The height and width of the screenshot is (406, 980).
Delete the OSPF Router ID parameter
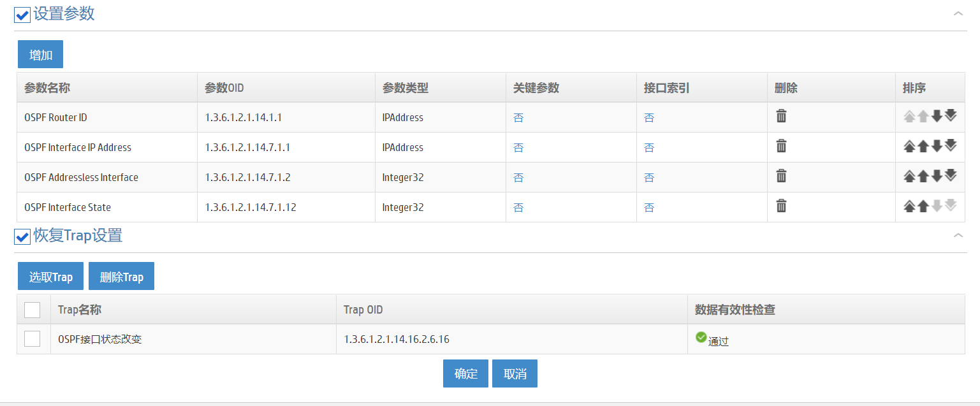(x=781, y=116)
